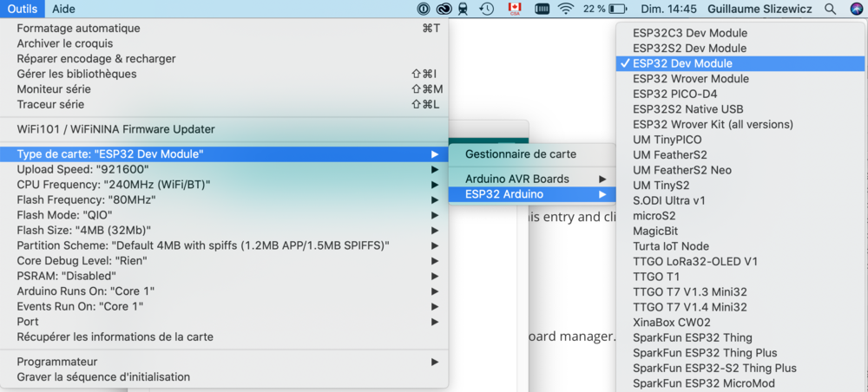Select UM TinyPICO board

740,140
